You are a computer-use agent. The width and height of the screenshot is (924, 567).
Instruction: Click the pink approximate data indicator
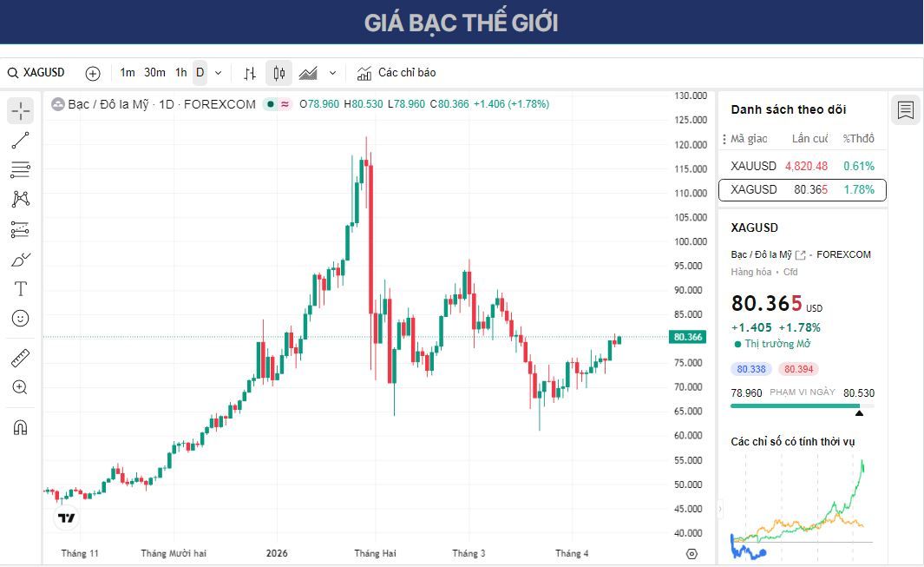[285, 104]
